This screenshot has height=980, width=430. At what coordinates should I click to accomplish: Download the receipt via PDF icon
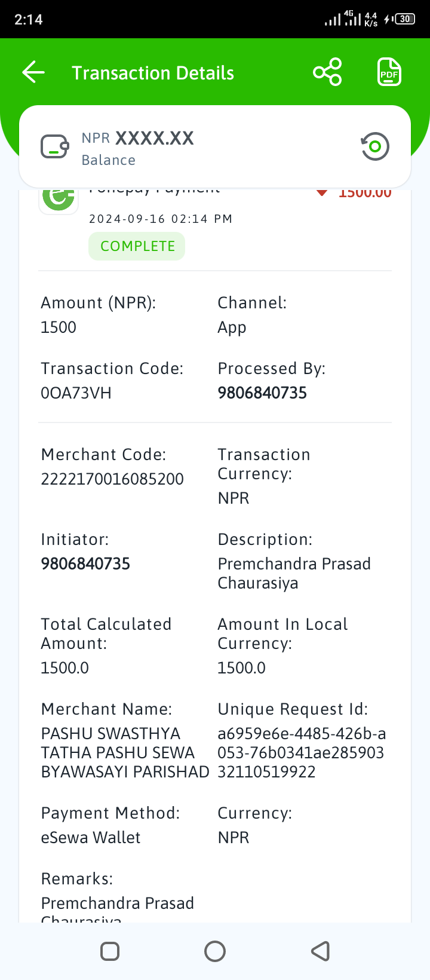pyautogui.click(x=389, y=72)
